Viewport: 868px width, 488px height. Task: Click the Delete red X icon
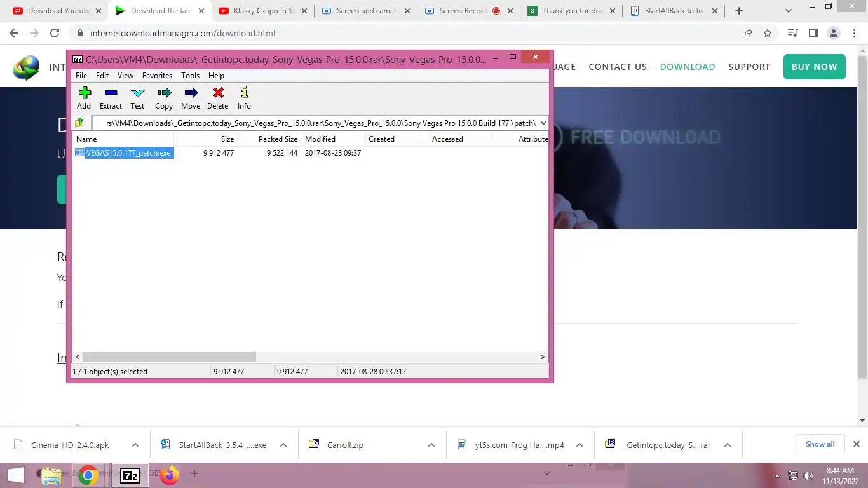[217, 93]
